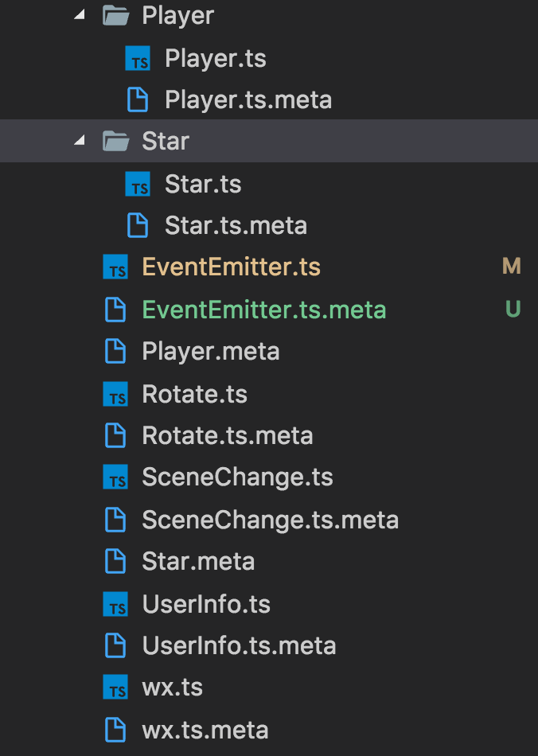Select the wx.ts.meta file
The height and width of the screenshot is (756, 538).
(205, 730)
